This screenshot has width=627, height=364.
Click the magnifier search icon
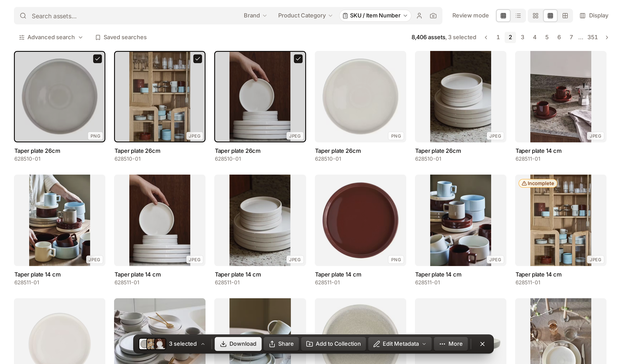(23, 16)
